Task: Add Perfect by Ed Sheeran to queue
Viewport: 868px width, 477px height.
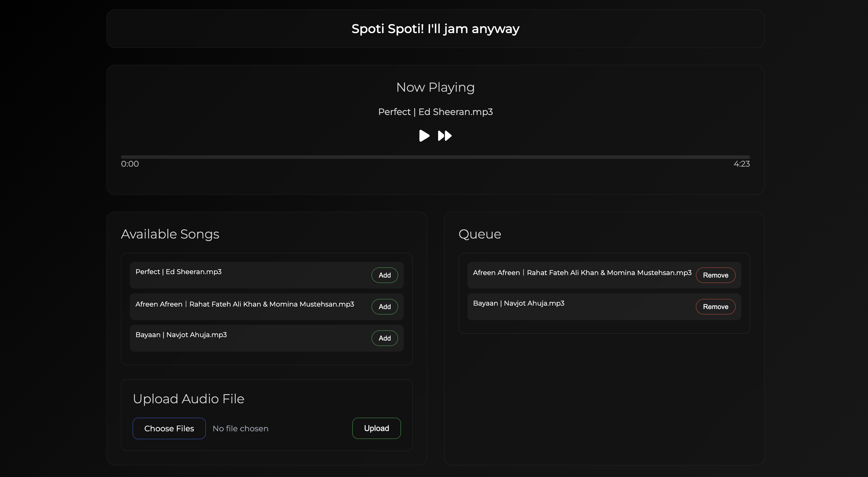Action: click(385, 275)
